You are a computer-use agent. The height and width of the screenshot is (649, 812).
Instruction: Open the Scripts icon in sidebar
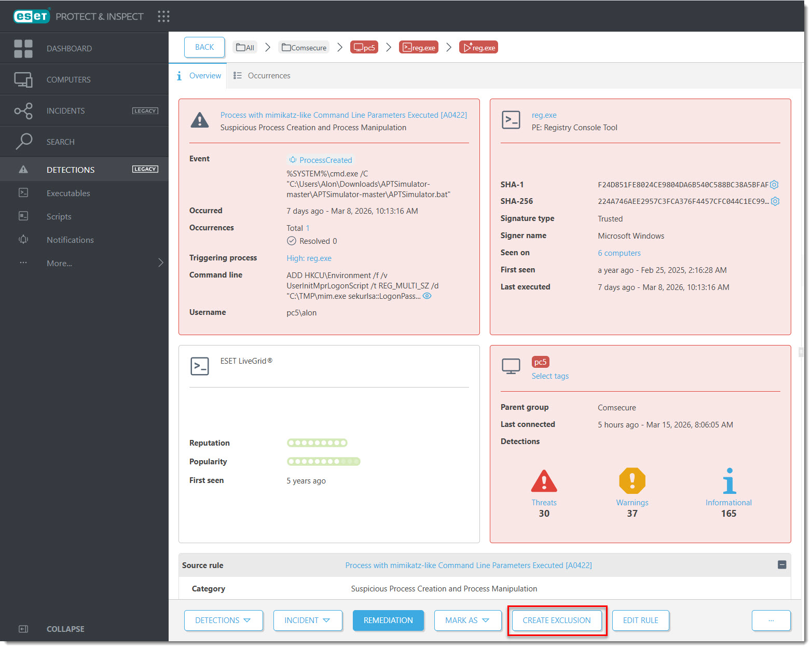(23, 216)
